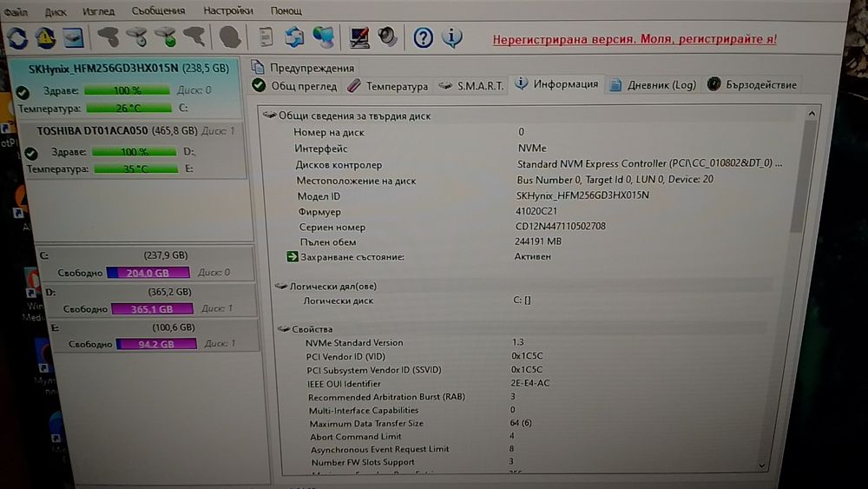Click the SKHynix temperature 26 °C bar
The image size is (868, 489).
coord(128,108)
